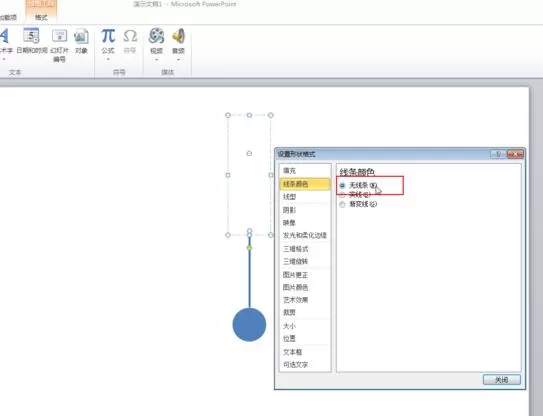Click the Close (关闭) button in dialog
Image resolution: width=543 pixels, height=416 pixels.
501,380
